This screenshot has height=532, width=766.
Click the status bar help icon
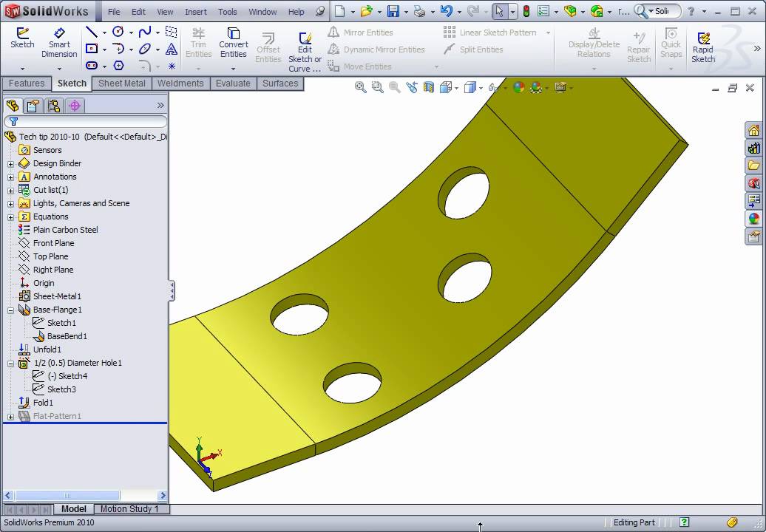(x=685, y=522)
